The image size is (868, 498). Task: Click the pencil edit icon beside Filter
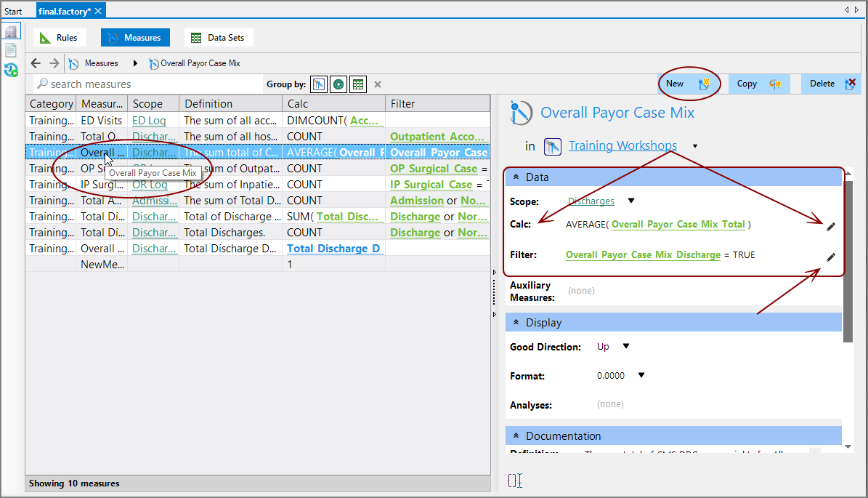pyautogui.click(x=830, y=257)
